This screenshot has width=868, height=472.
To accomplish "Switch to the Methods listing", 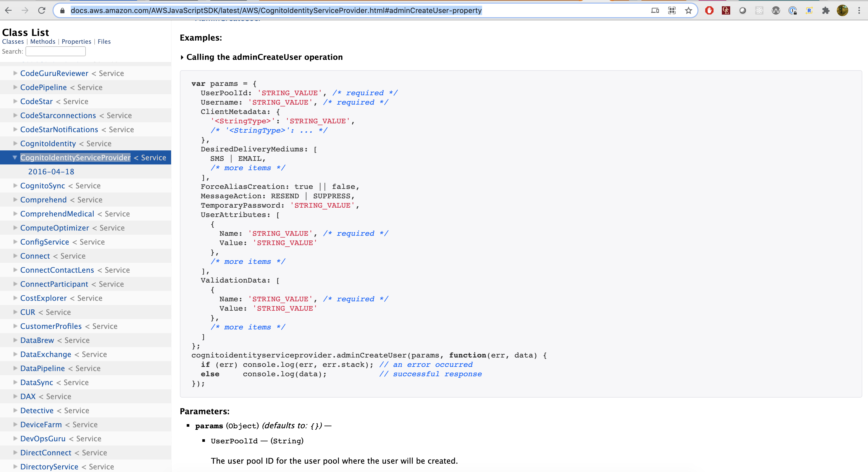I will 42,41.
